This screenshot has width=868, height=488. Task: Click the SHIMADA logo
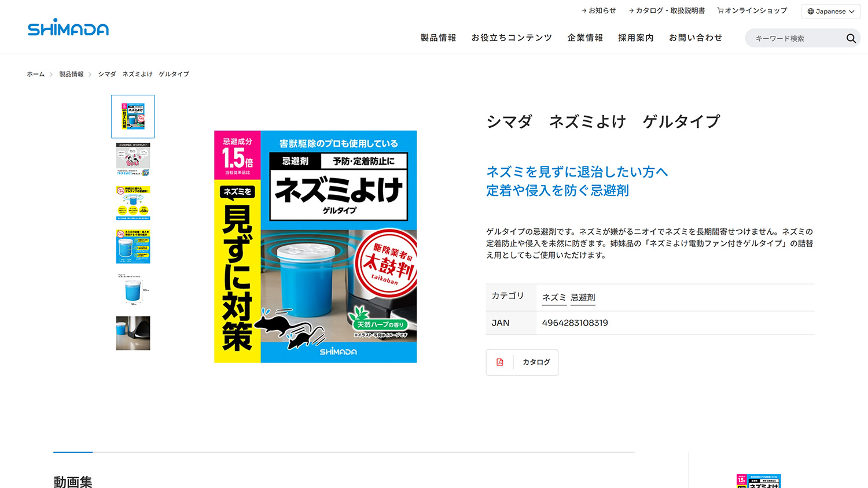[68, 27]
